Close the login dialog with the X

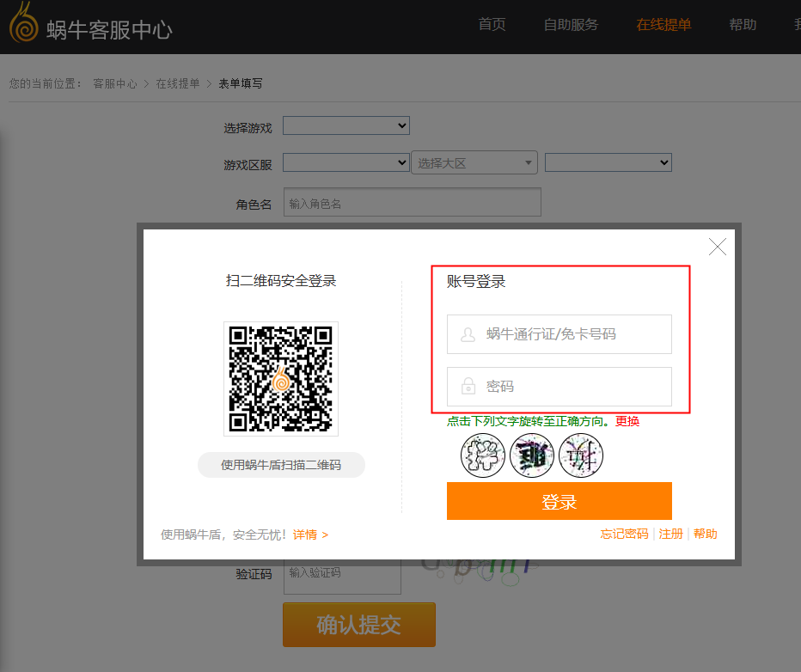click(x=718, y=247)
